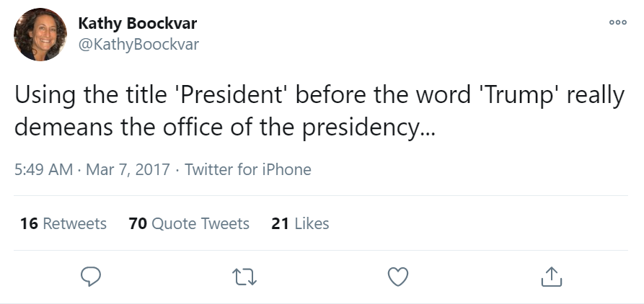
Task: Click the Mar 7, 2017 date
Action: [x=128, y=170]
